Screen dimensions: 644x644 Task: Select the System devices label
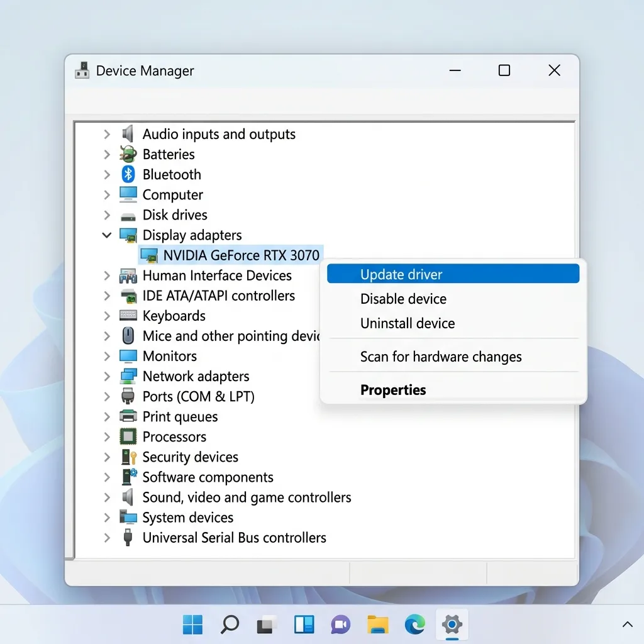point(187,518)
